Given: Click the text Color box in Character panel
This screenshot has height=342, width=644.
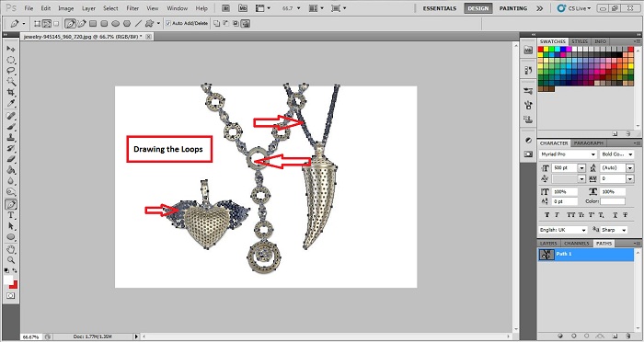Looking at the screenshot, I should [613, 201].
